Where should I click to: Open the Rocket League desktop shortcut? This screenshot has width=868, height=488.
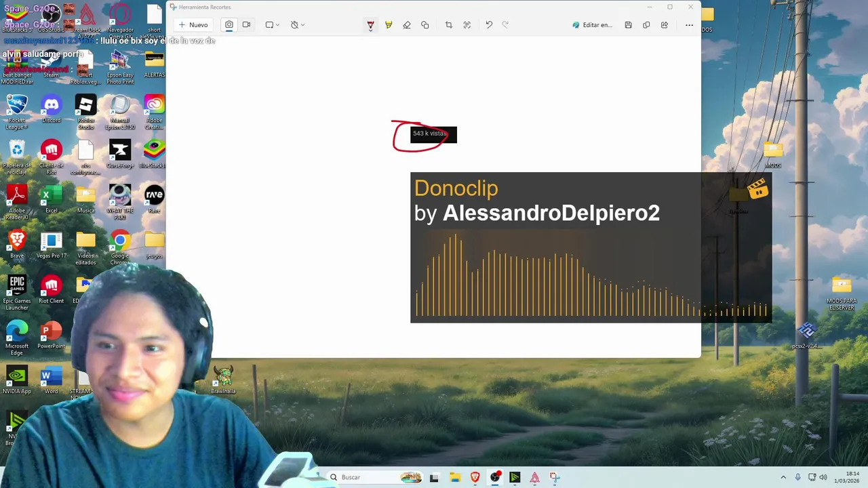coord(17,112)
